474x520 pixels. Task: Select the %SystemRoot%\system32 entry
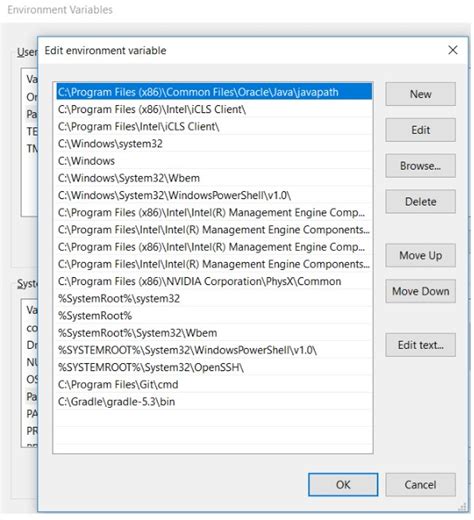[x=214, y=298]
